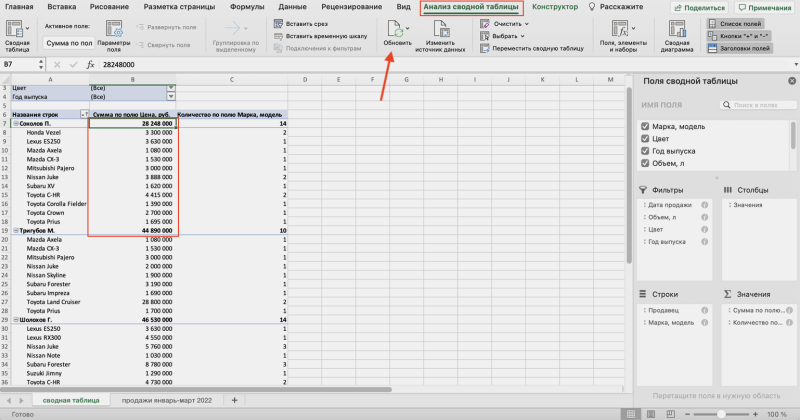Click the Рассказажите lightbulb search
This screenshot has width=800, height=420.
tap(616, 7)
